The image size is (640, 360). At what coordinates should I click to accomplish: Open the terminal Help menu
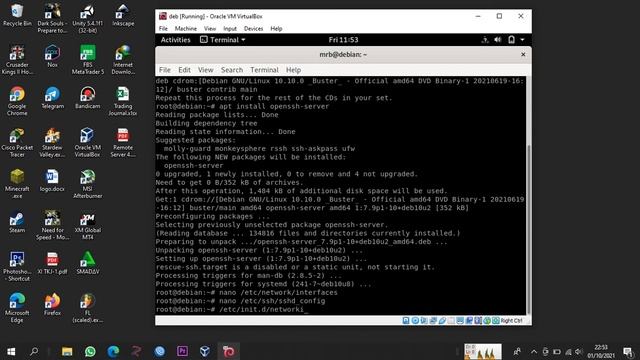tap(293, 70)
